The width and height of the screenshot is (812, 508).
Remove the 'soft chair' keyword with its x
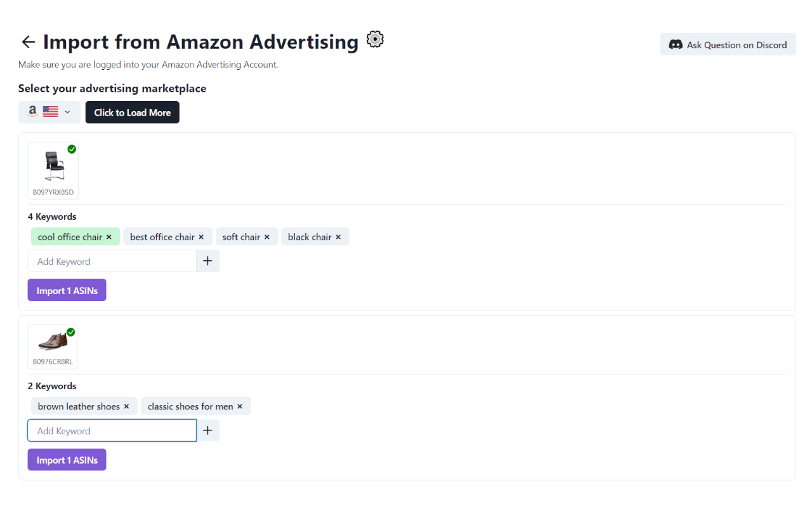267,236
